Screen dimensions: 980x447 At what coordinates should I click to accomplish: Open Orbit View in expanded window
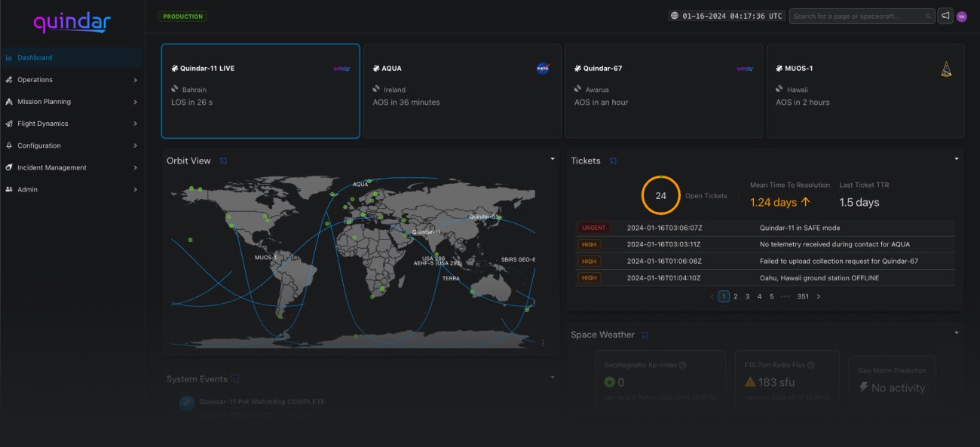[223, 161]
